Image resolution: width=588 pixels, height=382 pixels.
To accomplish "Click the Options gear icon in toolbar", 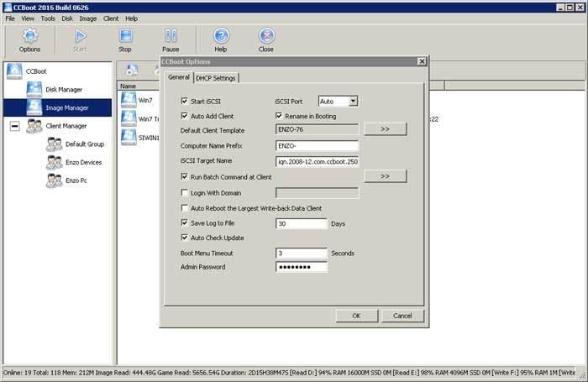I will pyautogui.click(x=30, y=36).
